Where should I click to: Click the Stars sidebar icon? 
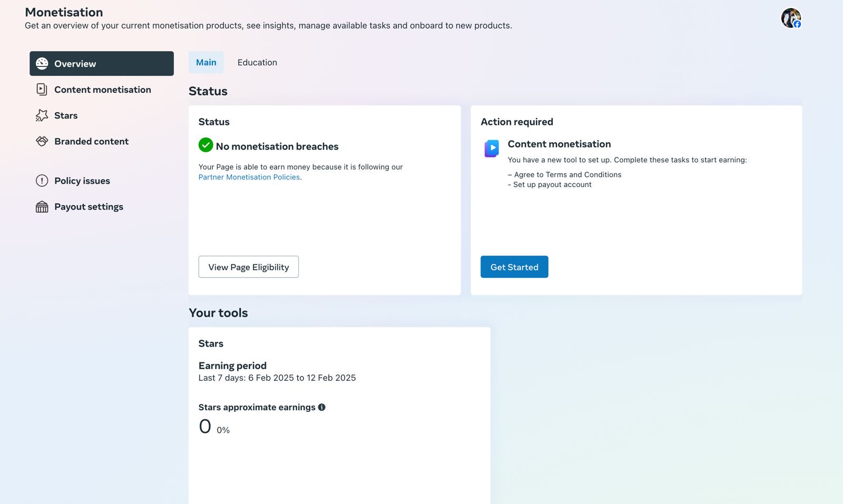(x=42, y=115)
